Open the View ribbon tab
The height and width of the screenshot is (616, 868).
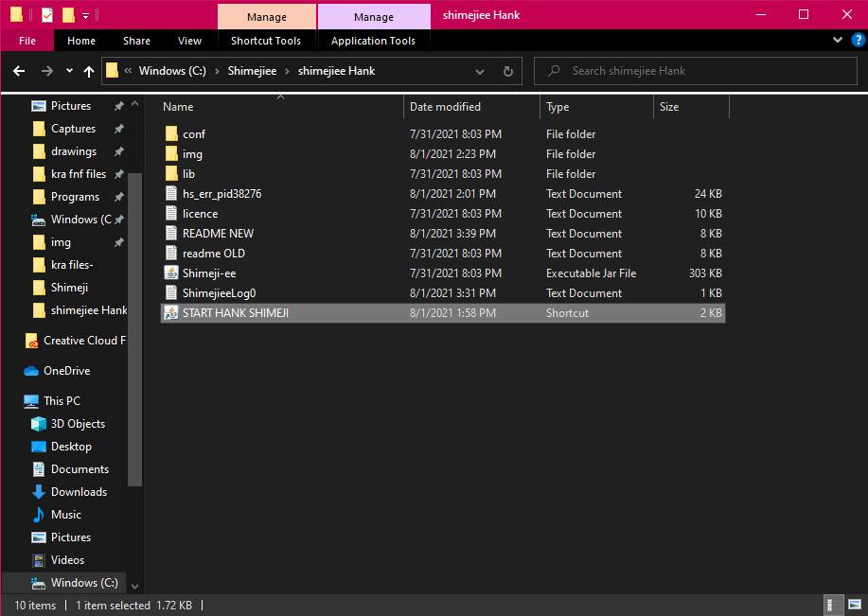[x=189, y=41]
